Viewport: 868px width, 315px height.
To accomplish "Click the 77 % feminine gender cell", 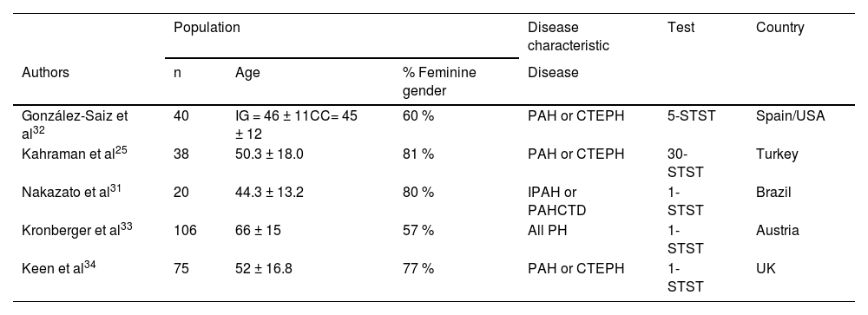I will click(x=418, y=268).
